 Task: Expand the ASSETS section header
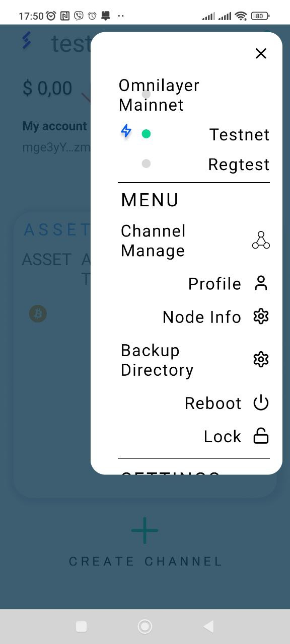[x=55, y=229]
